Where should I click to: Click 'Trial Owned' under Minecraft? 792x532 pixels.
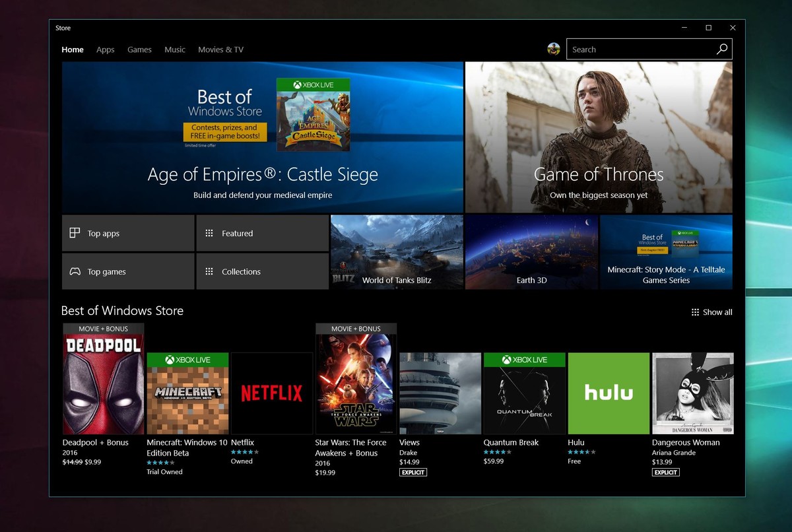click(x=164, y=472)
